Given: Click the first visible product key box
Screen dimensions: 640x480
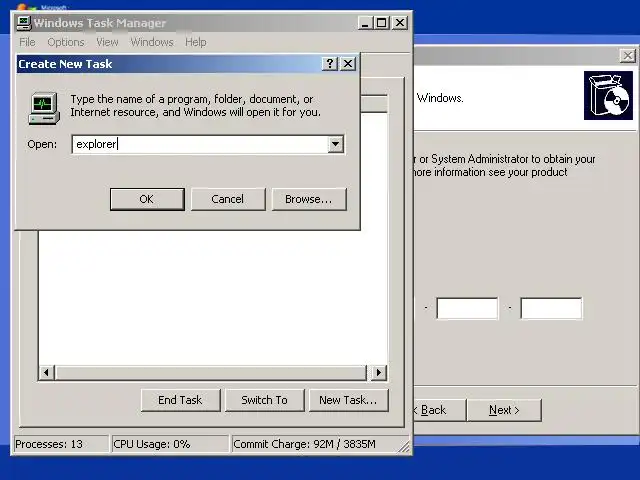Looking at the screenshot, I should click(467, 308).
